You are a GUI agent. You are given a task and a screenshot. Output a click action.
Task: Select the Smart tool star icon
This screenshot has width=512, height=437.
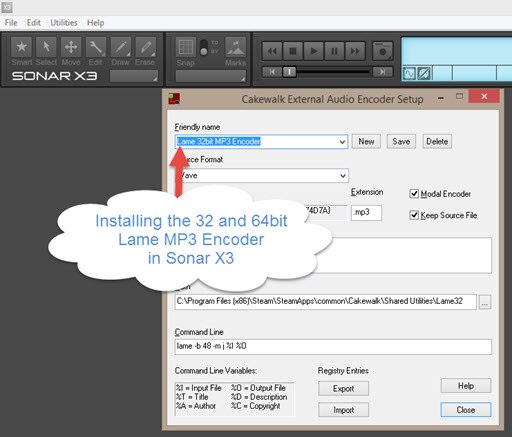click(22, 47)
